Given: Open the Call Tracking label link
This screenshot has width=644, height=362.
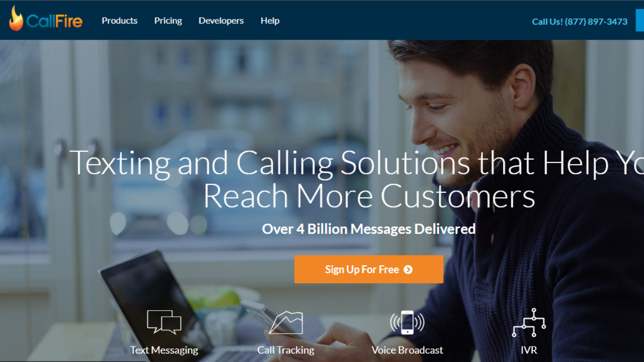Looking at the screenshot, I should coord(286,350).
